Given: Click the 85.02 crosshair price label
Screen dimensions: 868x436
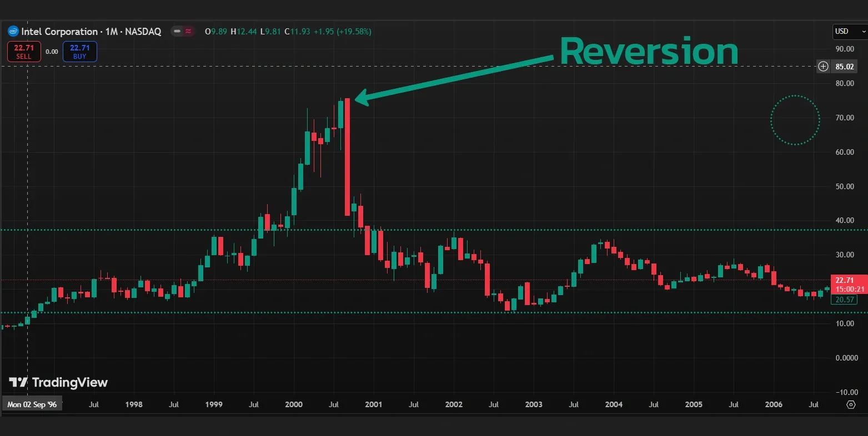Looking at the screenshot, I should [x=844, y=67].
